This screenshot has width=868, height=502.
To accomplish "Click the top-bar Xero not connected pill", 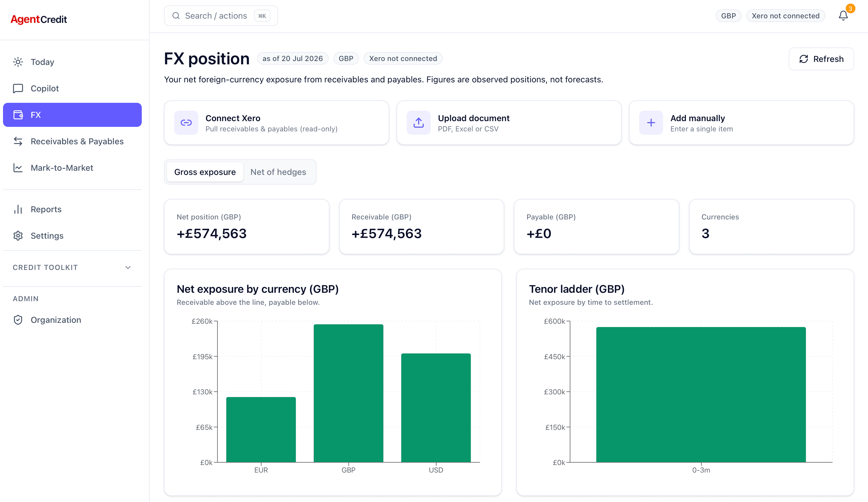I will coord(785,16).
